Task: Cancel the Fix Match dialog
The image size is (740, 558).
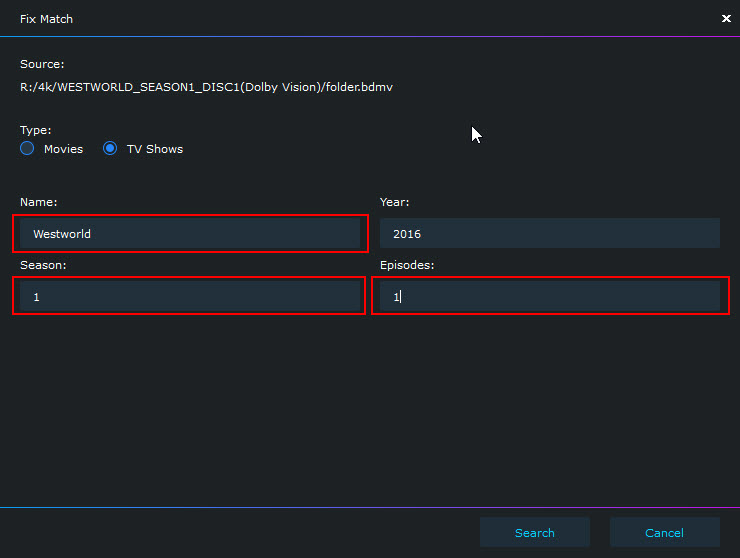Action: [664, 532]
